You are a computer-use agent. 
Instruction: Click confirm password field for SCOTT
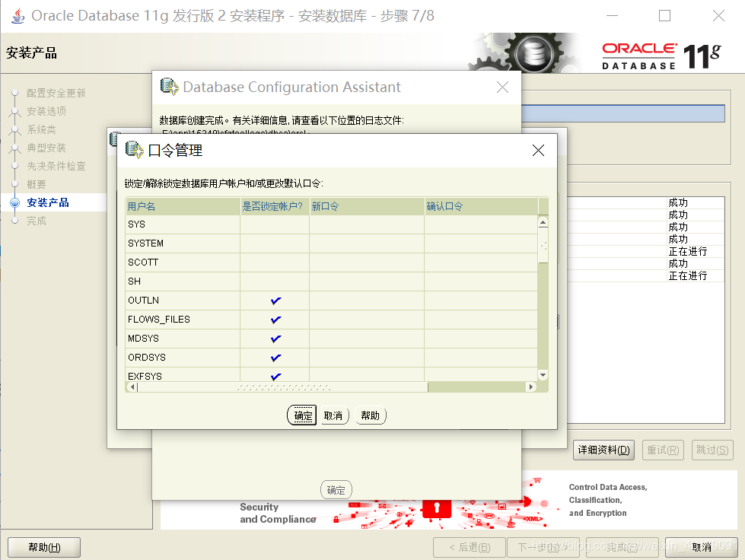[481, 262]
